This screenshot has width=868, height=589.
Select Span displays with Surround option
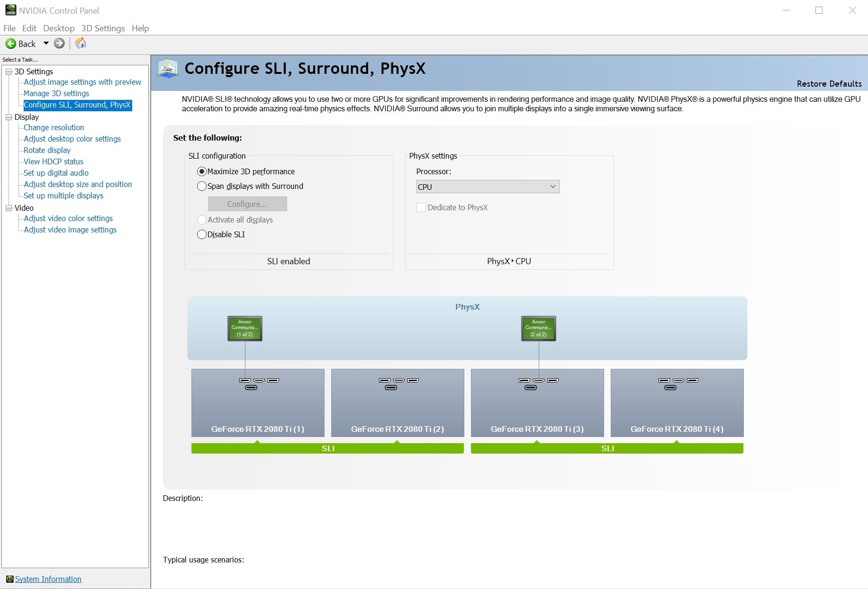pos(202,186)
